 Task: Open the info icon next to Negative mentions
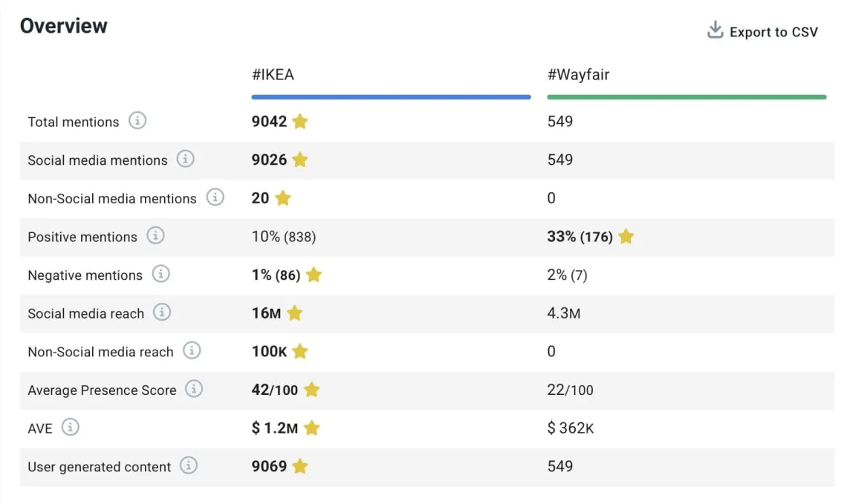[x=160, y=274]
